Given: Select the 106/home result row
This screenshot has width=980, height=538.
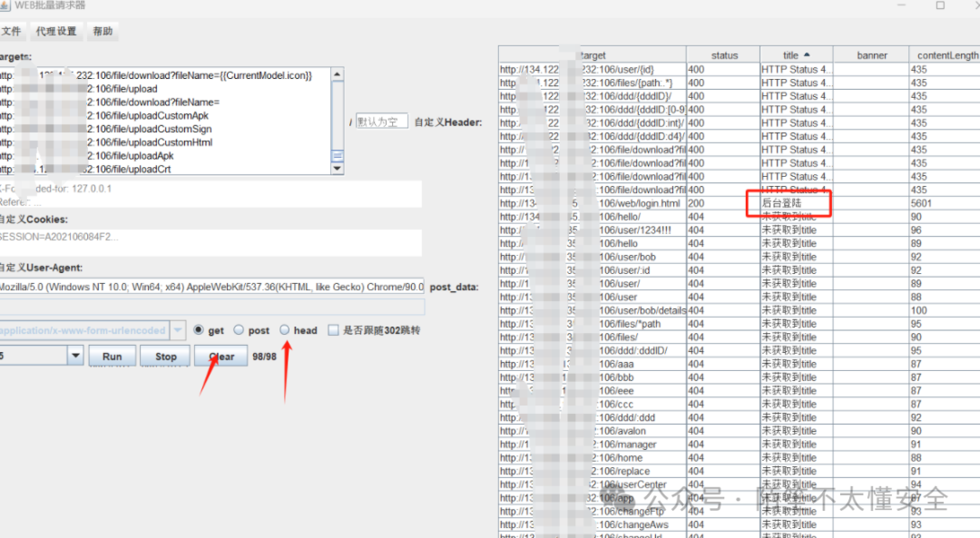Looking at the screenshot, I should coord(739,457).
